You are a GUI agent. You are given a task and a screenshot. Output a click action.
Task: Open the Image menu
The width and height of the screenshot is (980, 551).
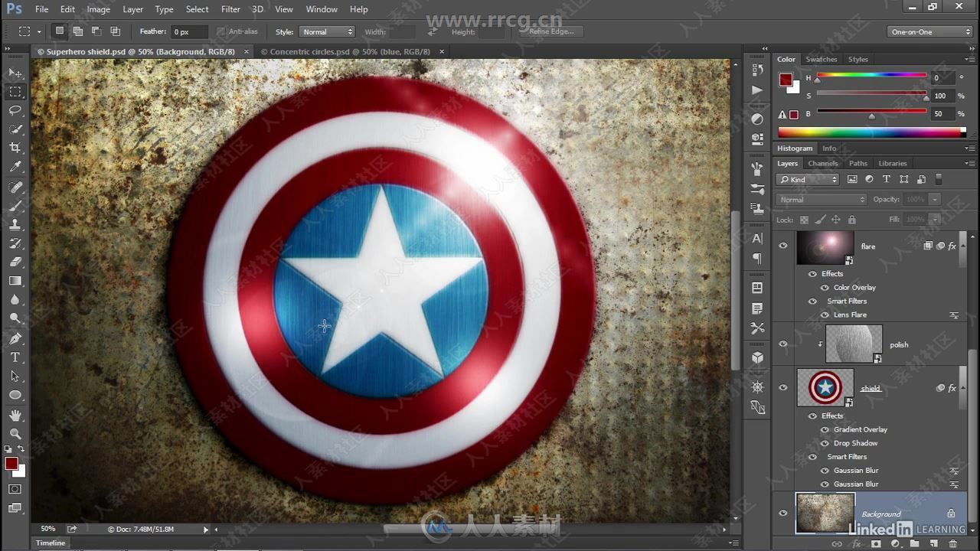pyautogui.click(x=98, y=9)
